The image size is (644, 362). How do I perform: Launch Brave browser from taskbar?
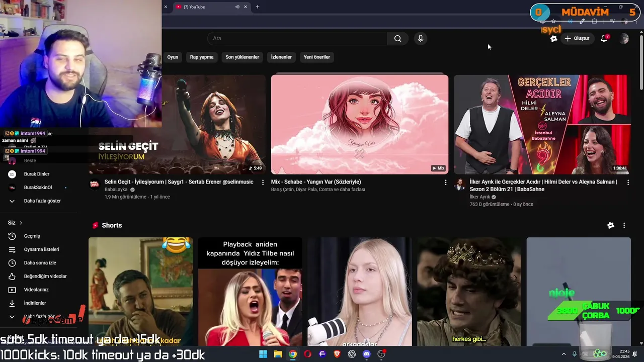(x=337, y=354)
